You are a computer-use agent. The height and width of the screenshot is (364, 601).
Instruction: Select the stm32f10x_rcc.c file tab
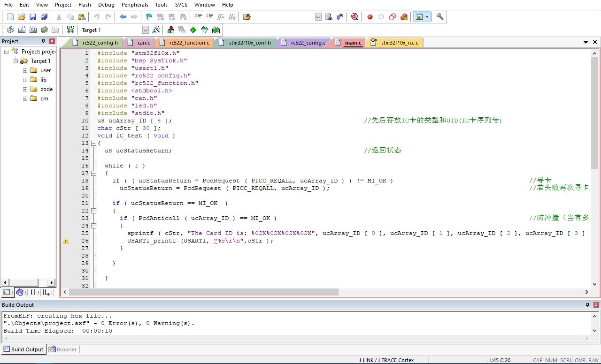click(x=399, y=43)
